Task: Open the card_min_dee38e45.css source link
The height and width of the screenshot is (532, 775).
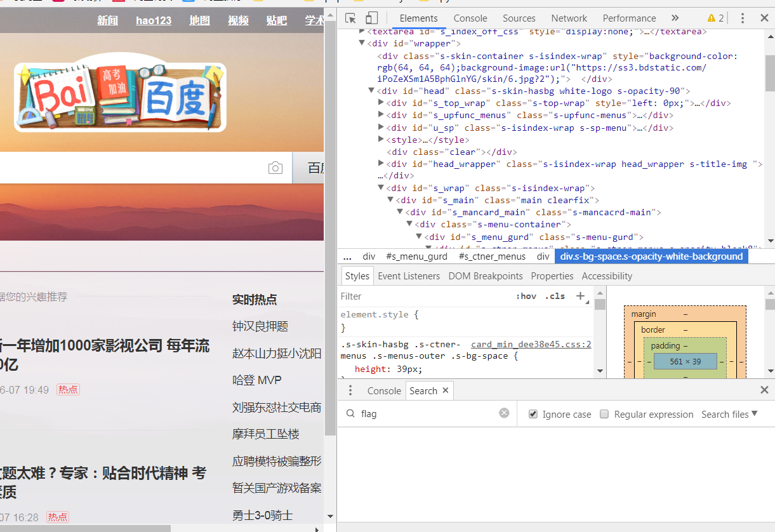Action: click(x=531, y=344)
